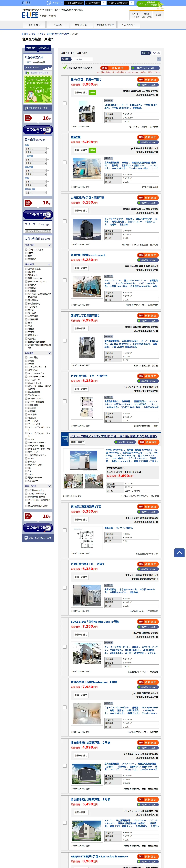Open 建物面積 上限なし dropdown
This screenshot has height=868, width=186.
click(x=35, y=174)
